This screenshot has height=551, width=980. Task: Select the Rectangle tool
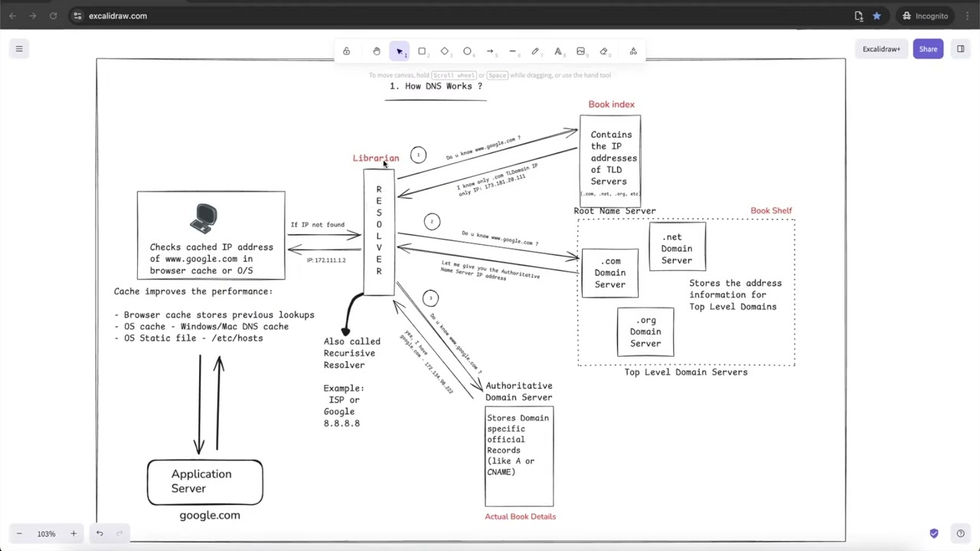click(x=422, y=51)
